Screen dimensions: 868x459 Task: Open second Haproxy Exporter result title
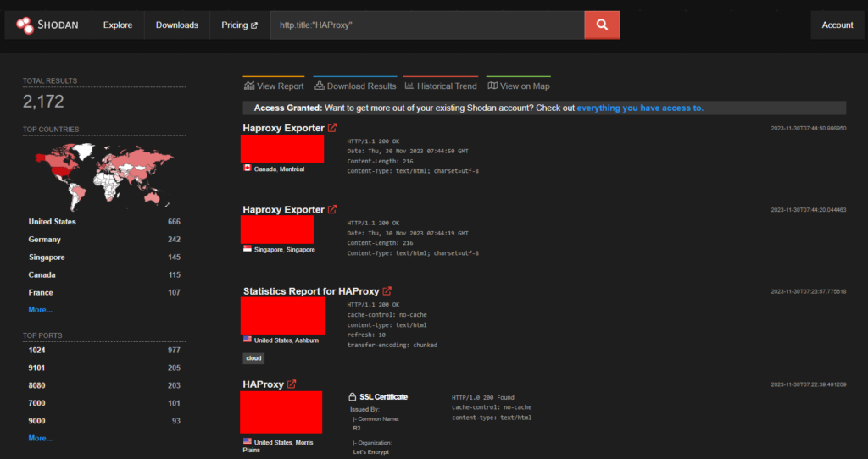click(x=283, y=209)
